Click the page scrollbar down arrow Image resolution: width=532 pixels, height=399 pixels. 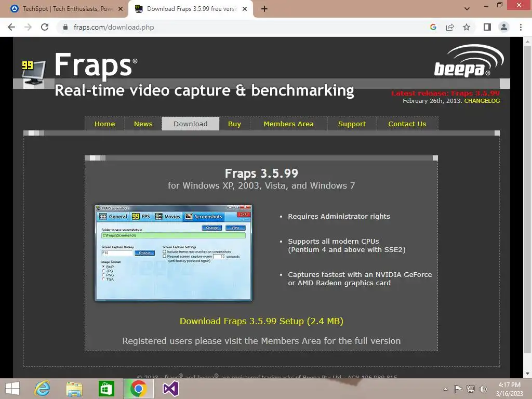(x=527, y=374)
